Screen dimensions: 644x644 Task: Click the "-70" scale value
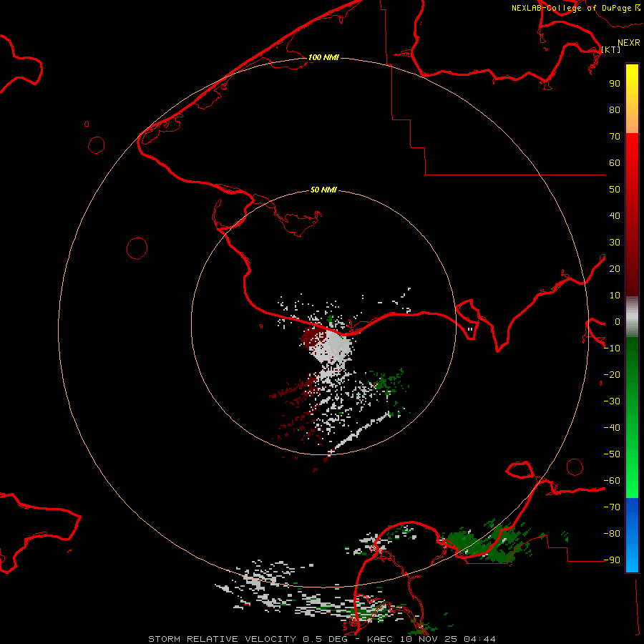pyautogui.click(x=612, y=507)
